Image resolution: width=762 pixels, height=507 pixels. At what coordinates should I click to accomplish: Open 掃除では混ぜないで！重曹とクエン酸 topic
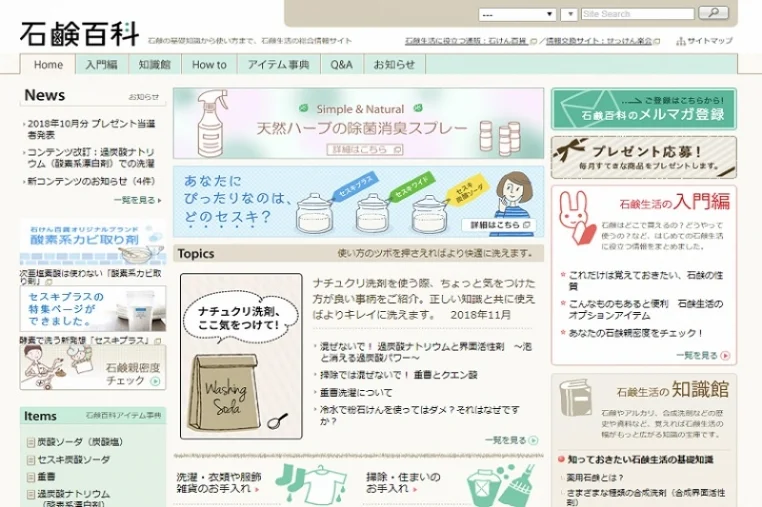coord(398,375)
